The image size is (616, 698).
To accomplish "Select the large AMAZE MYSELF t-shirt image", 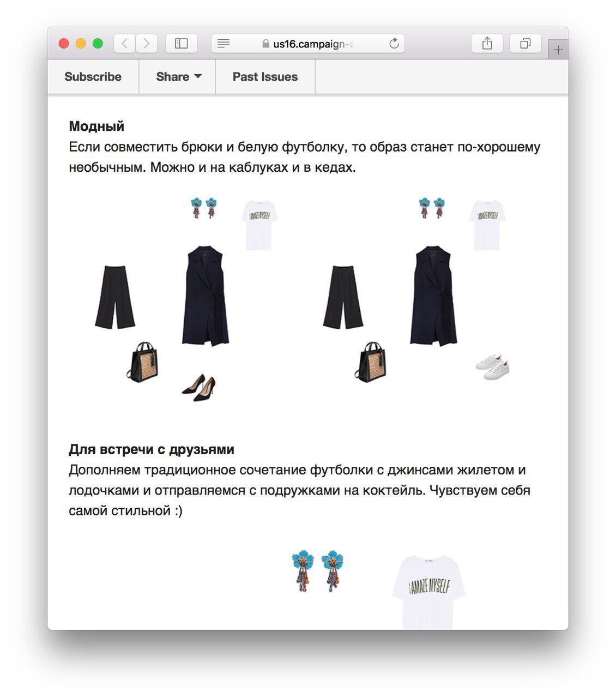I will pos(429,592).
